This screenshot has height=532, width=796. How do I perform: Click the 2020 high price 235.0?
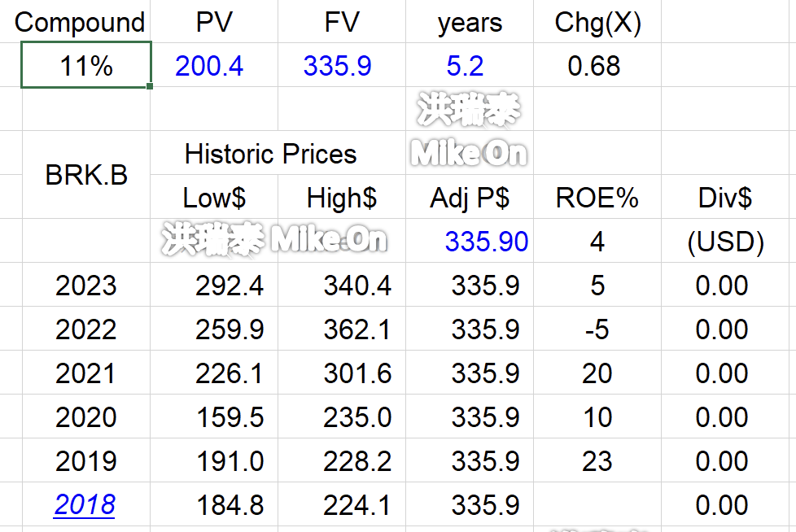point(357,417)
